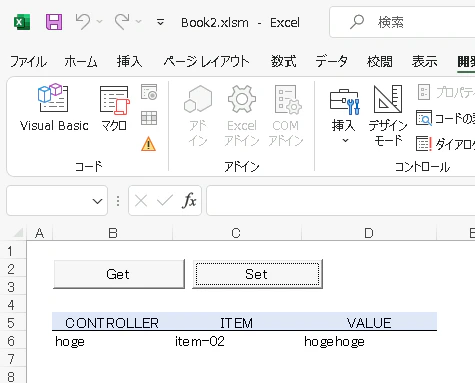Select column D header
This screenshot has width=475, height=383.
tap(369, 233)
